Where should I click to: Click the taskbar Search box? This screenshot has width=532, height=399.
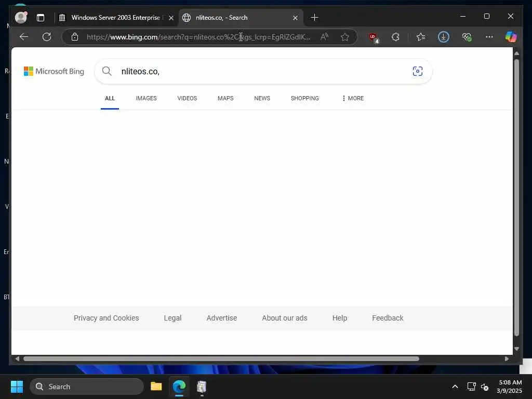87,387
